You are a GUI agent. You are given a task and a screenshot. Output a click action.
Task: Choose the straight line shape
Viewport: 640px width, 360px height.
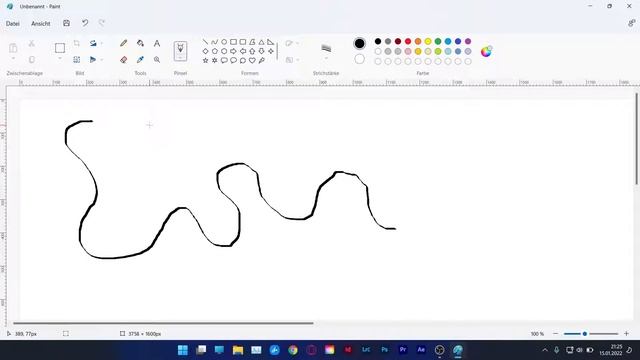205,42
